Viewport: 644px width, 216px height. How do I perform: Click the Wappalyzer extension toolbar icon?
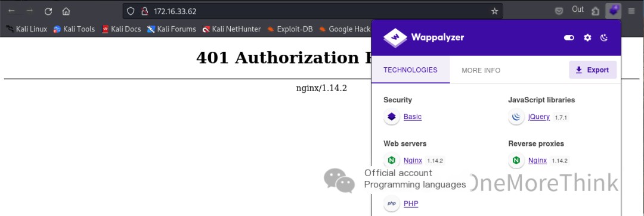(613, 11)
